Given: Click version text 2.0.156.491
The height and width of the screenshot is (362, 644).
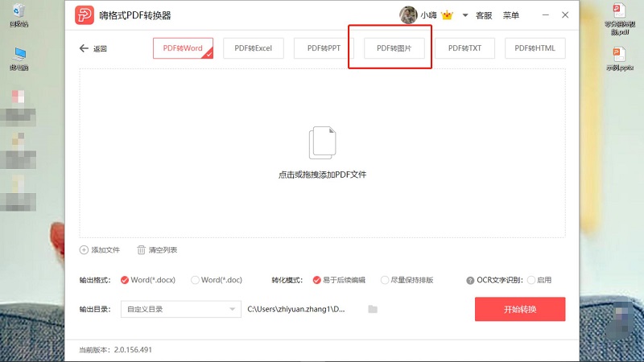Looking at the screenshot, I should pos(133,350).
